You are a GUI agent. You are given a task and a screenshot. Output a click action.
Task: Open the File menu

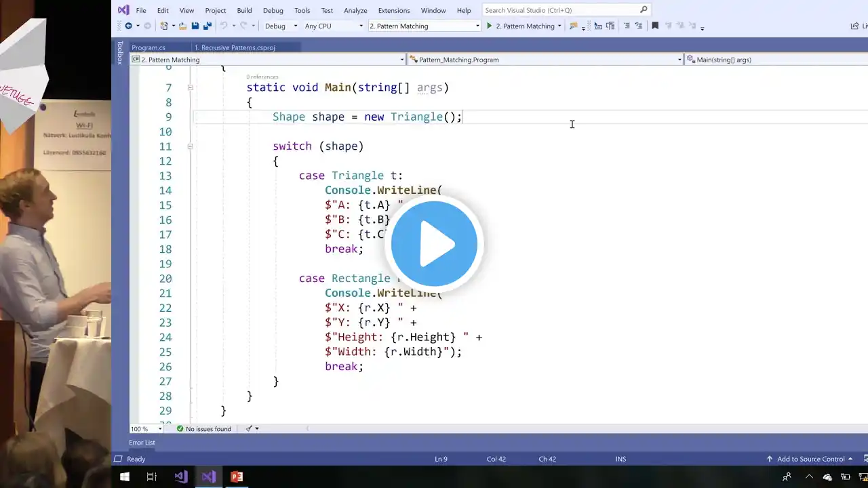(x=140, y=10)
